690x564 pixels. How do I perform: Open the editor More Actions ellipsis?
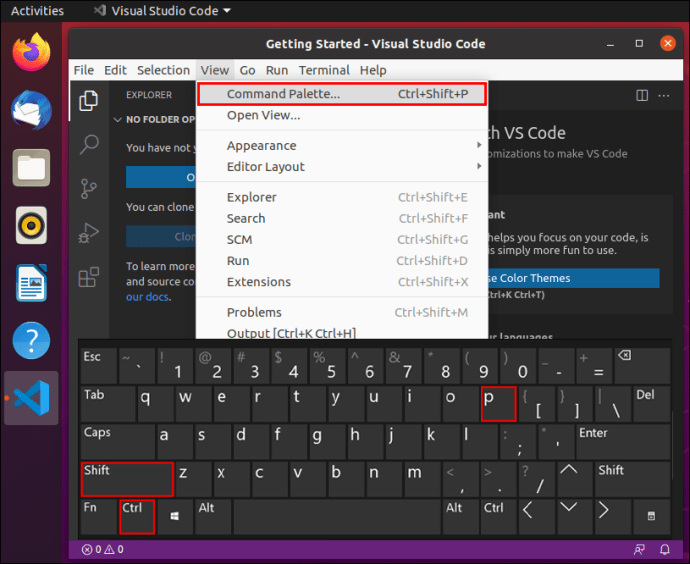pyautogui.click(x=664, y=95)
